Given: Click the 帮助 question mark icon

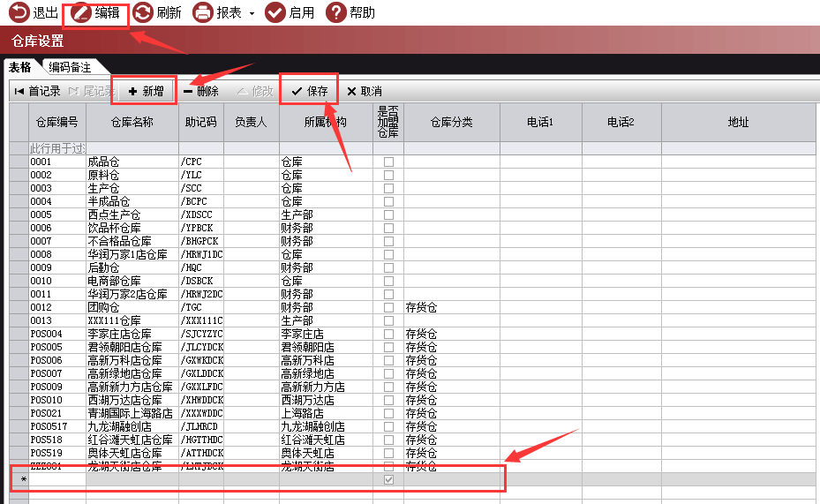Looking at the screenshot, I should 335,12.
